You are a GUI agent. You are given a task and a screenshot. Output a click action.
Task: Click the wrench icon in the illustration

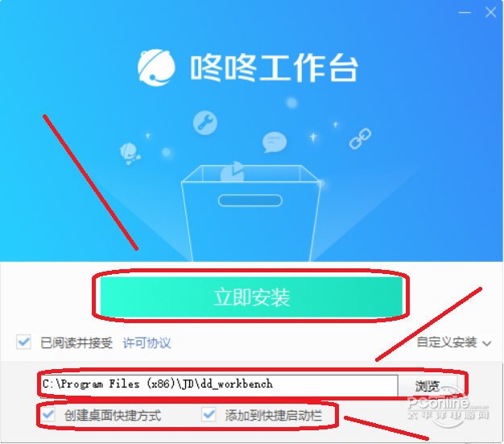pyautogui.click(x=205, y=122)
